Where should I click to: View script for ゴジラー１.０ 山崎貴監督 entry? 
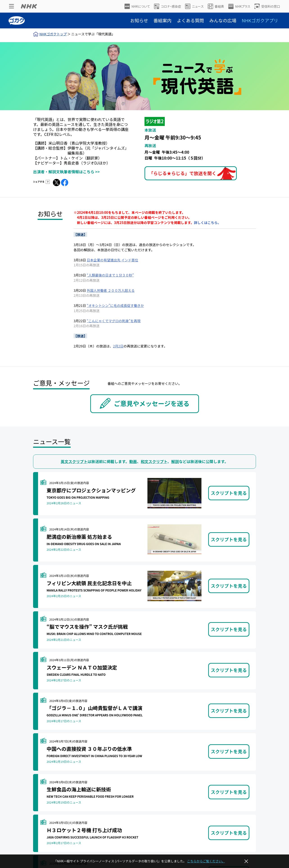point(229,711)
